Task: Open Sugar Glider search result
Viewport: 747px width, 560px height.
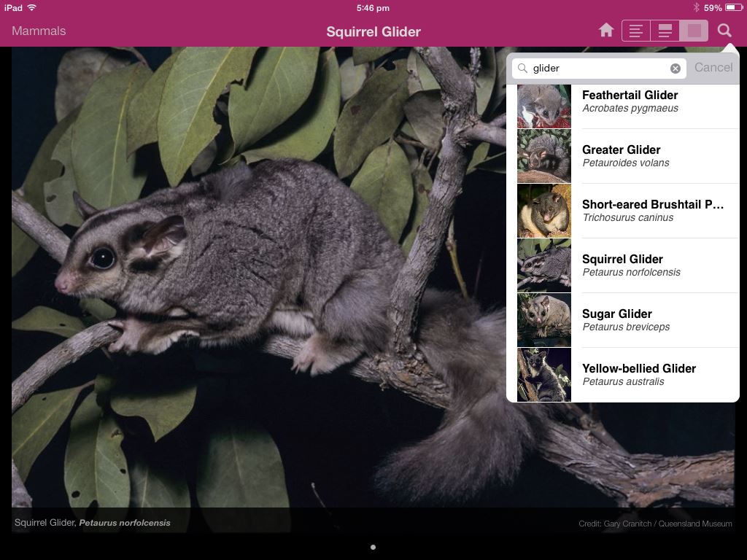Action: click(x=653, y=320)
